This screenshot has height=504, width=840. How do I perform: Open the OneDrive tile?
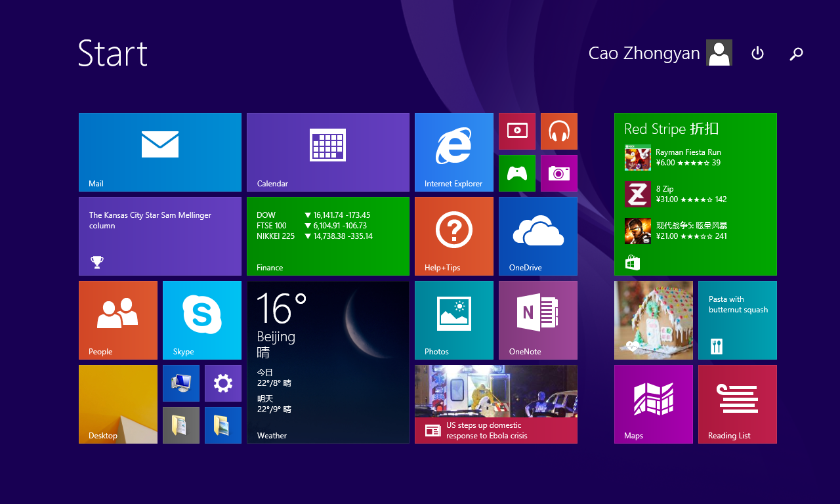coord(538,236)
